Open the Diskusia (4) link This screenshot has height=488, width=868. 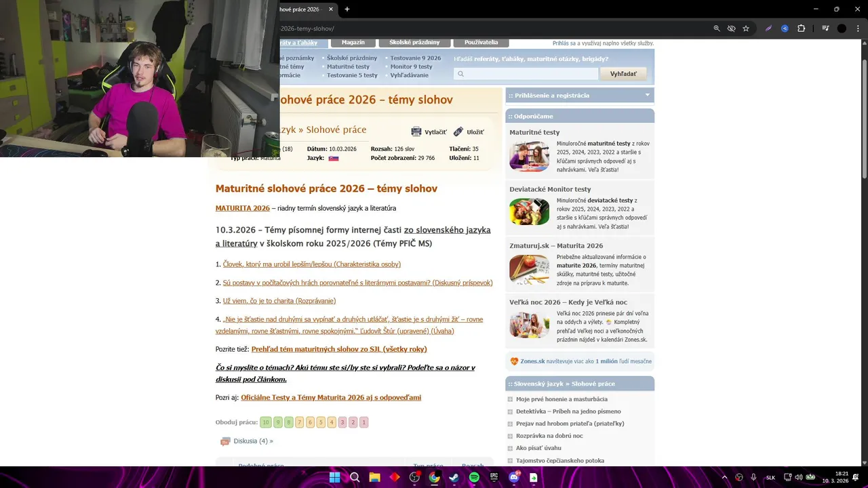tap(253, 441)
